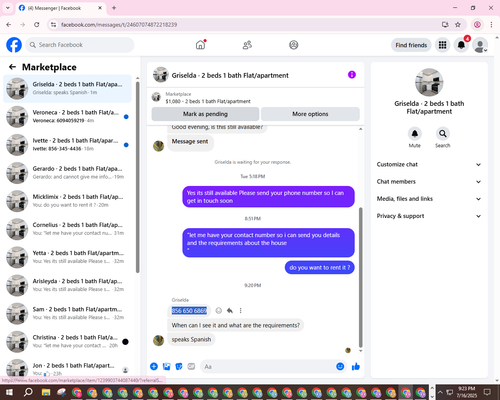
Task: Open the Groups icon in top navigation
Action: click(x=294, y=45)
